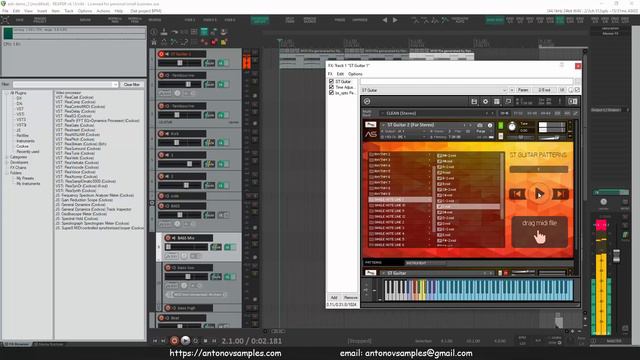
Task: Select Instruments in the FX browser tree
Action: tap(25, 141)
